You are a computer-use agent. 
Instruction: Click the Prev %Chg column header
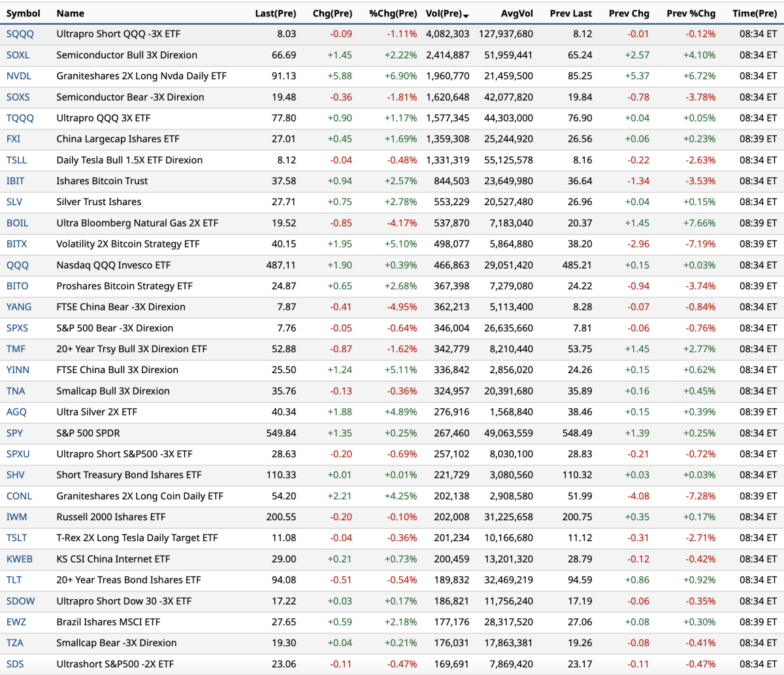(691, 13)
